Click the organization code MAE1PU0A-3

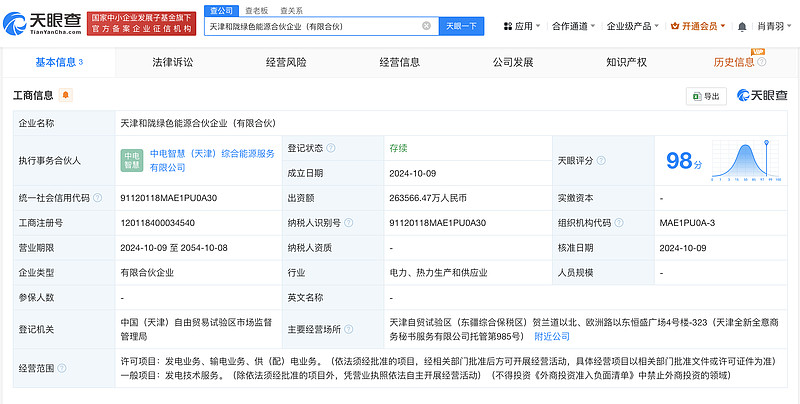(x=687, y=223)
